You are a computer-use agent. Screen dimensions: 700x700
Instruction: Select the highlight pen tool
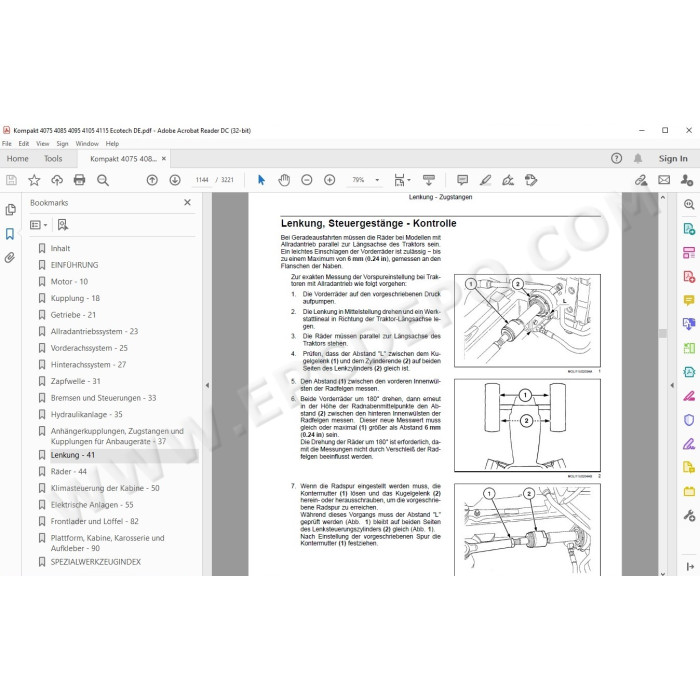tap(485, 180)
